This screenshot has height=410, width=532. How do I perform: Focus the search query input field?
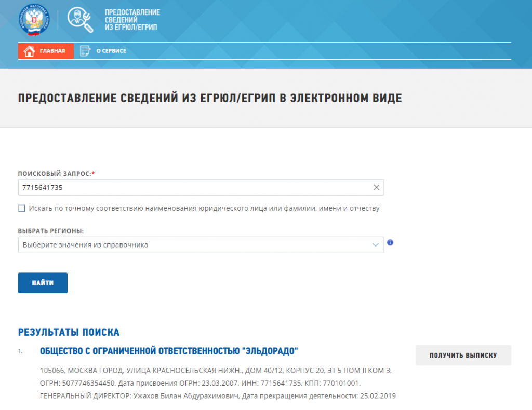pos(201,187)
